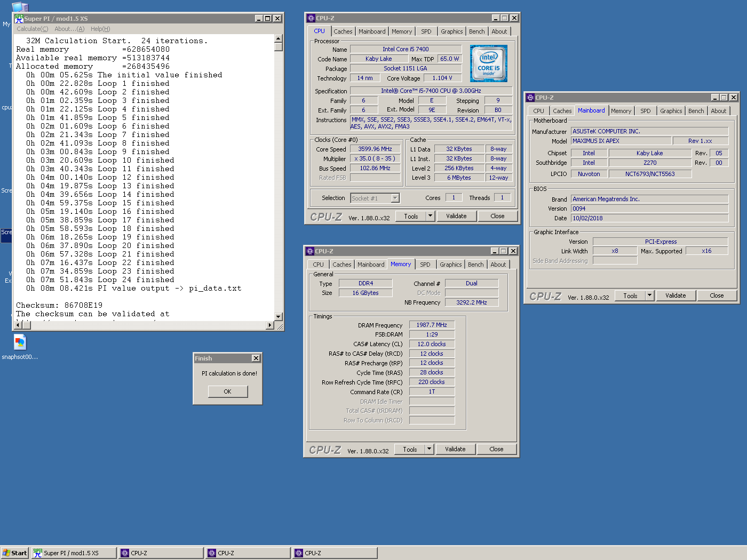Screen dimensions: 747x560
Task: Switch to Caches tab in Mainboard window
Action: (562, 111)
